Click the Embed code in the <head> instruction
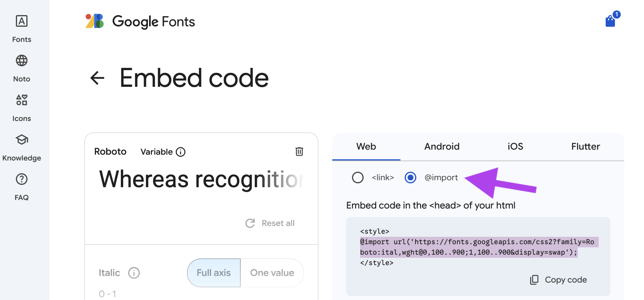The height and width of the screenshot is (300, 644). click(431, 205)
